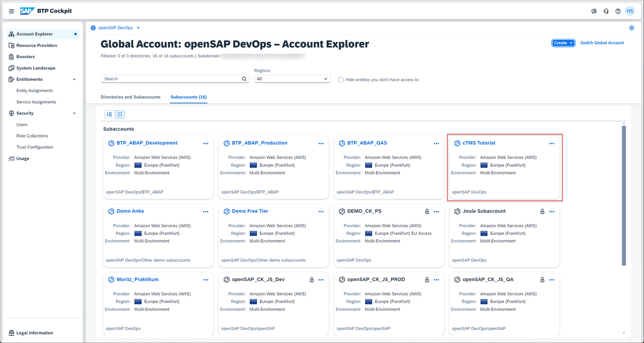644x343 pixels.
Task: Open the support headset icon
Action: click(x=606, y=11)
